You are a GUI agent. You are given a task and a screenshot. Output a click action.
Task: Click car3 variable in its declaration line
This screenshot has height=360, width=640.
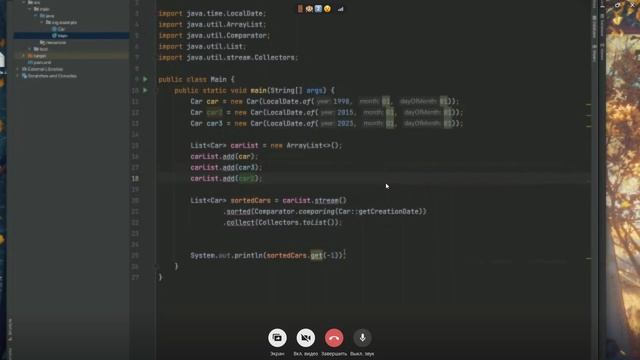pyautogui.click(x=214, y=123)
